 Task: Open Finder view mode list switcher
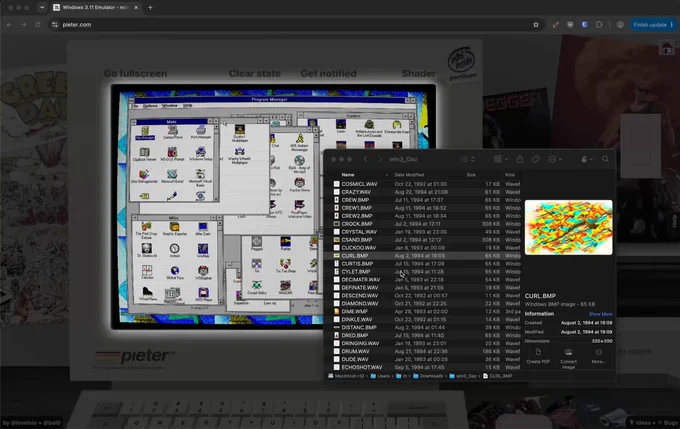tap(468, 159)
